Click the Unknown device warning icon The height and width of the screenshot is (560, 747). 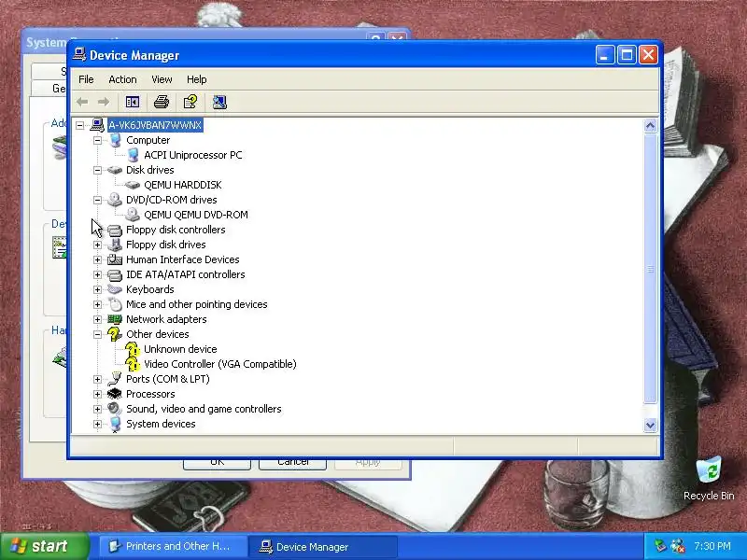[133, 349]
